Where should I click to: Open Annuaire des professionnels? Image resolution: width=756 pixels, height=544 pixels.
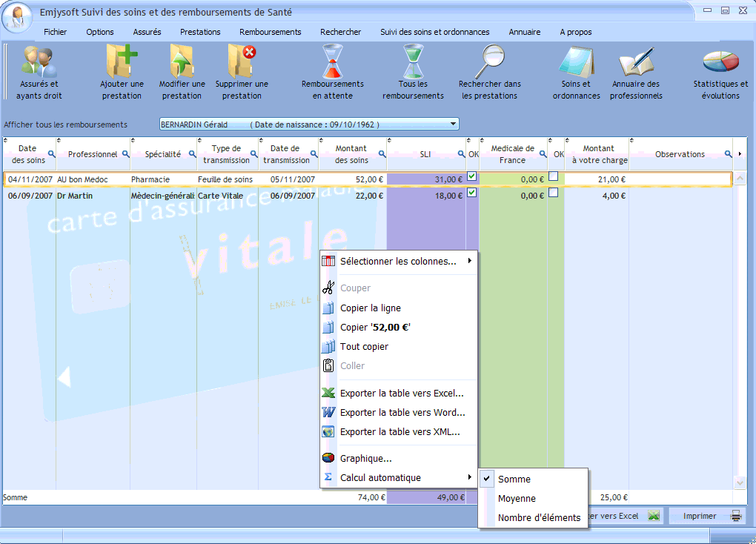(x=636, y=73)
